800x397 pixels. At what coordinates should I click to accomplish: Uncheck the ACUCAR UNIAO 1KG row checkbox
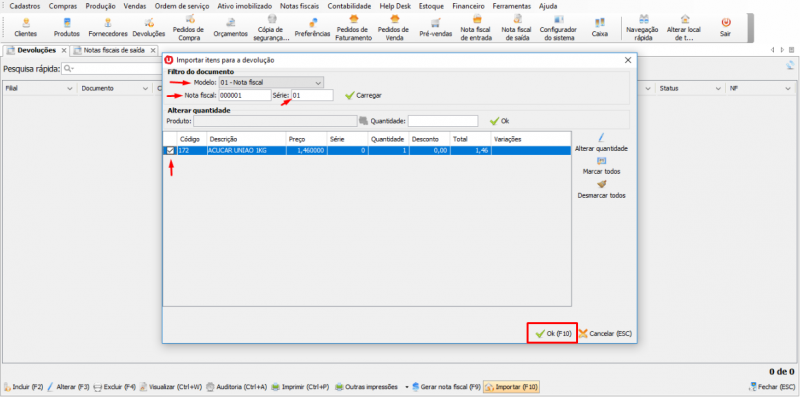(170, 151)
